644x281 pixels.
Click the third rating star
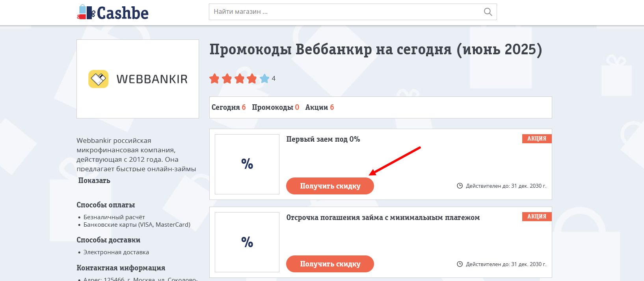(x=240, y=78)
